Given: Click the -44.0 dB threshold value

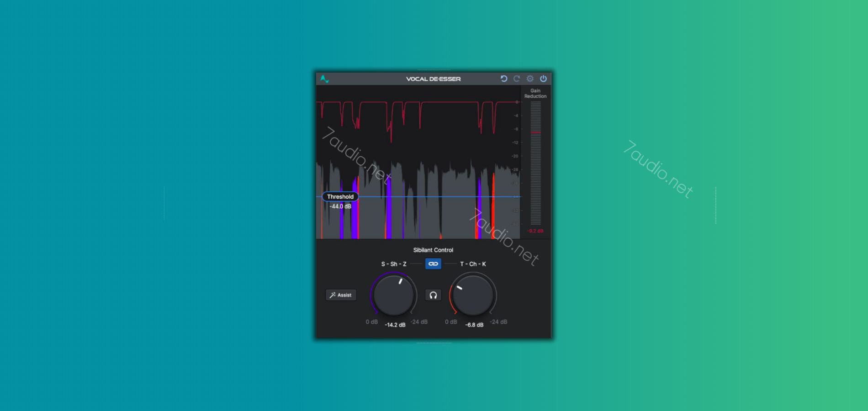Looking at the screenshot, I should pyautogui.click(x=340, y=206).
